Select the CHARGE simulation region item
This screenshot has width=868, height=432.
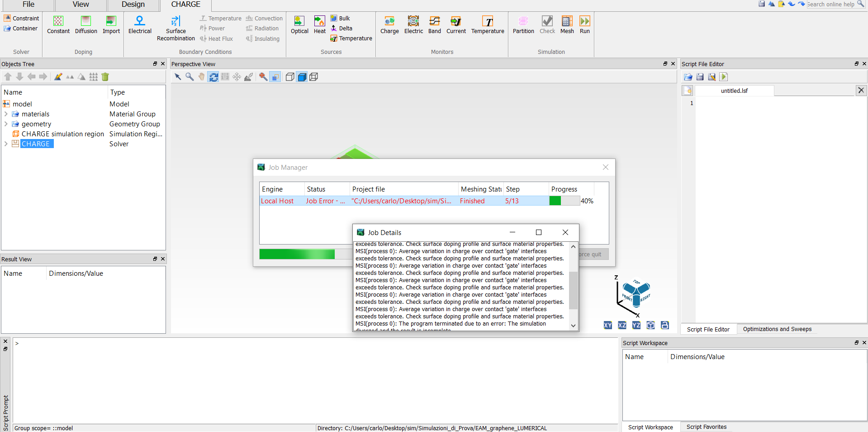62,134
